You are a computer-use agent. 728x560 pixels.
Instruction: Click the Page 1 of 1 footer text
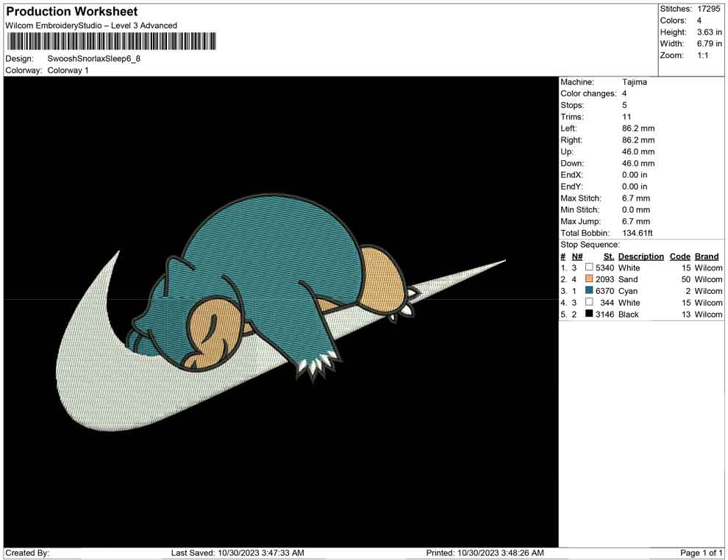(702, 553)
